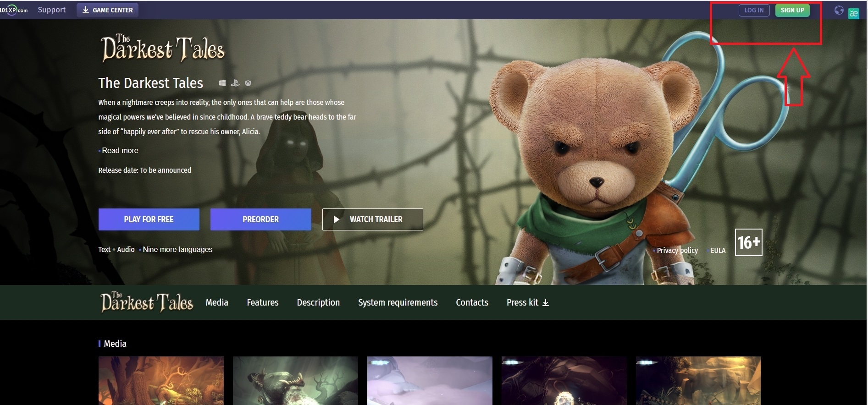Click the 'Release date: To be announced' text
The image size is (868, 405).
(x=145, y=170)
